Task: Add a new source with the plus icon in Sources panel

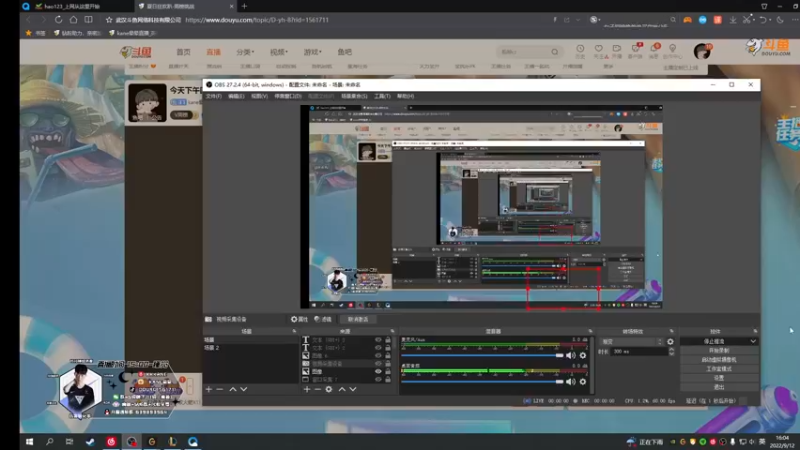Action: click(307, 389)
